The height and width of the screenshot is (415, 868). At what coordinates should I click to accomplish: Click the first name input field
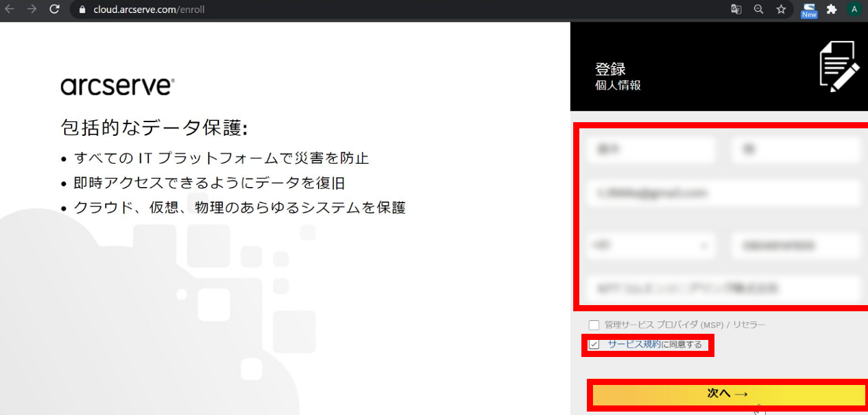tap(796, 149)
